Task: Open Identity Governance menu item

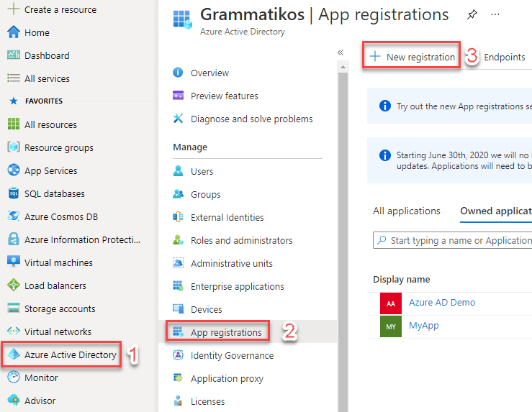Action: (247, 355)
